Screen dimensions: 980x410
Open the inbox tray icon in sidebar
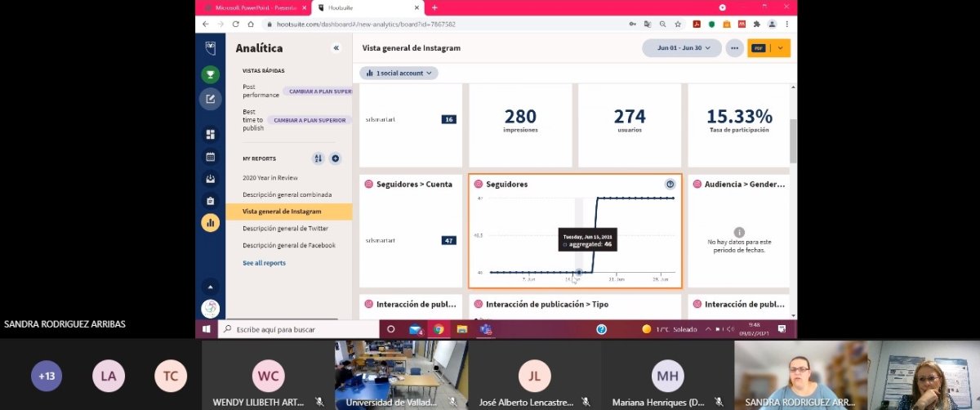click(210, 179)
